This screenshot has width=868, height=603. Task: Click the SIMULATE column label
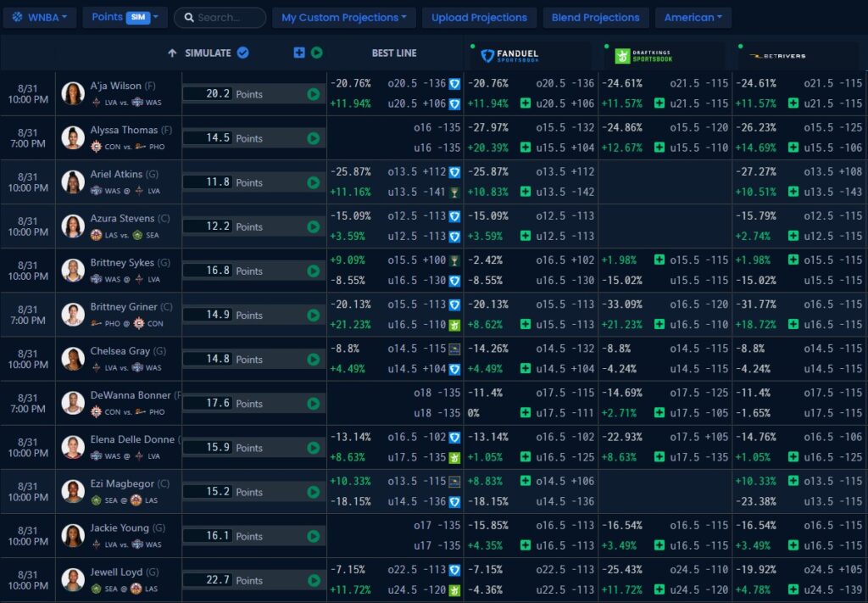point(208,53)
